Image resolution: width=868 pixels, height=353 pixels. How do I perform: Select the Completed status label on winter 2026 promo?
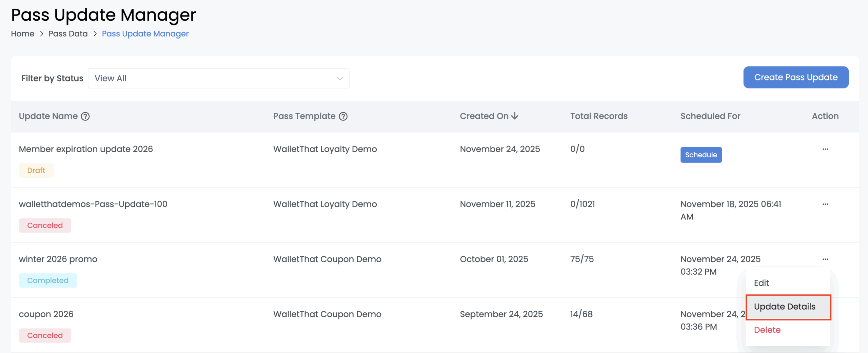[48, 280]
